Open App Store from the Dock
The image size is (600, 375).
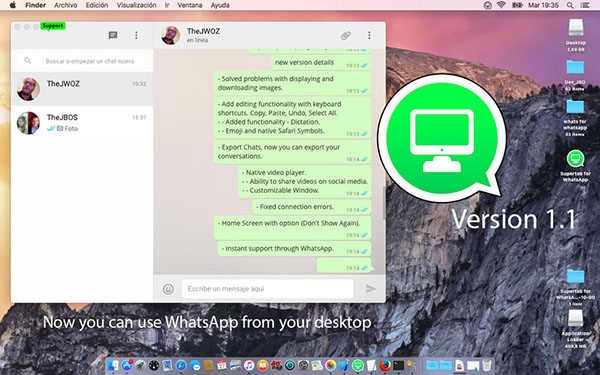point(127,365)
